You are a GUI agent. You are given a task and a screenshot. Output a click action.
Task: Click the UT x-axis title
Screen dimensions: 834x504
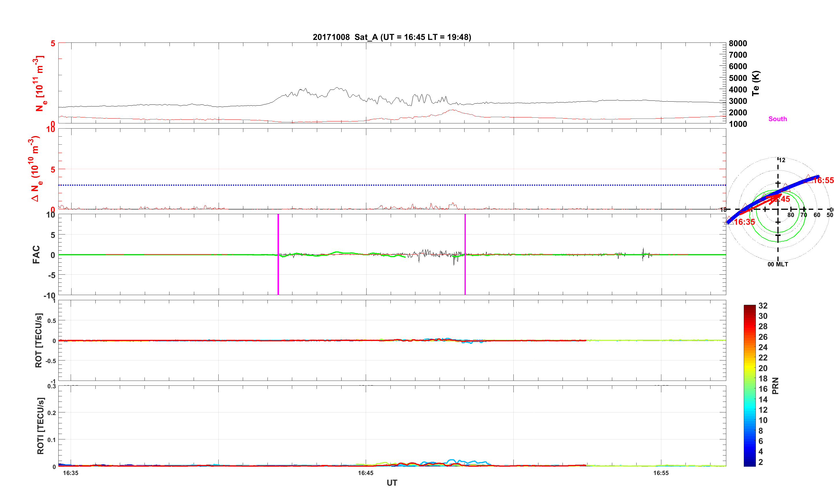(392, 483)
